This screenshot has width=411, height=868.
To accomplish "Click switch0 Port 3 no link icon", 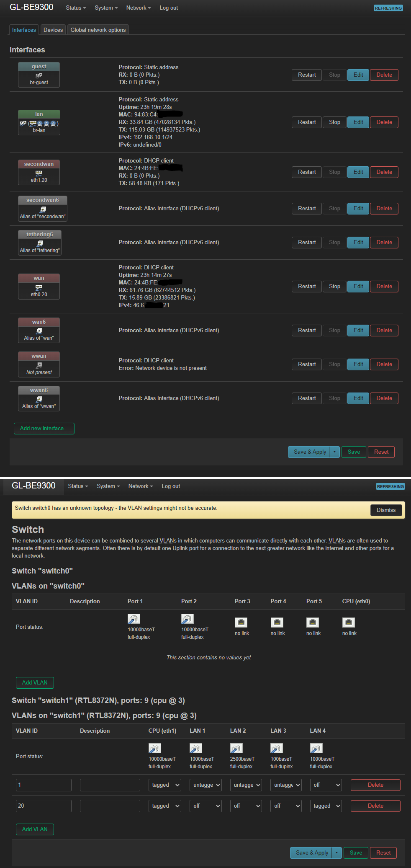I will click(241, 623).
